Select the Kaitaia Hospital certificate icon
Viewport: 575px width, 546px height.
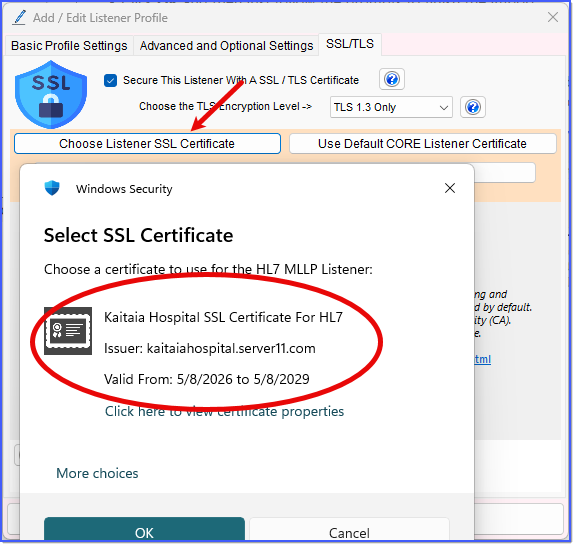tap(68, 331)
